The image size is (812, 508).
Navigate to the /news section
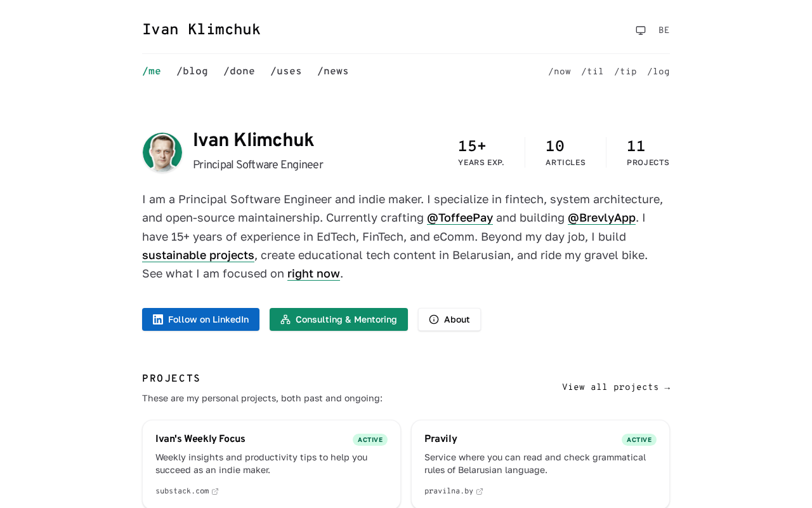click(333, 71)
